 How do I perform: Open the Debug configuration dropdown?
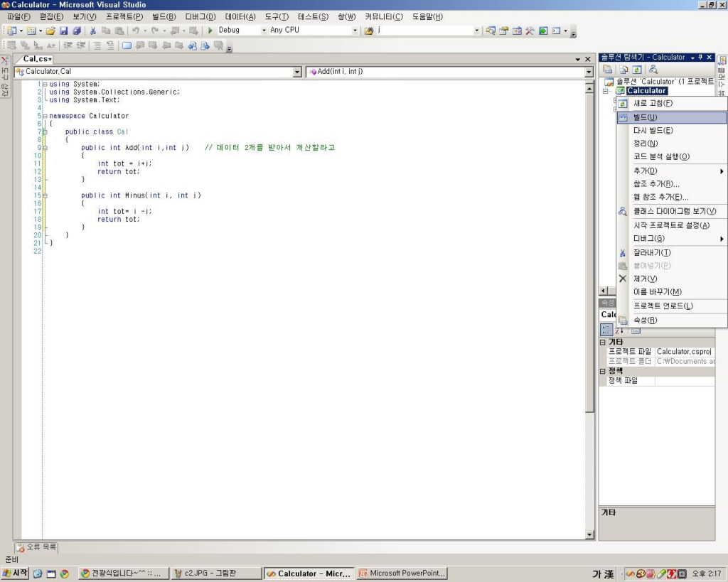[x=264, y=30]
